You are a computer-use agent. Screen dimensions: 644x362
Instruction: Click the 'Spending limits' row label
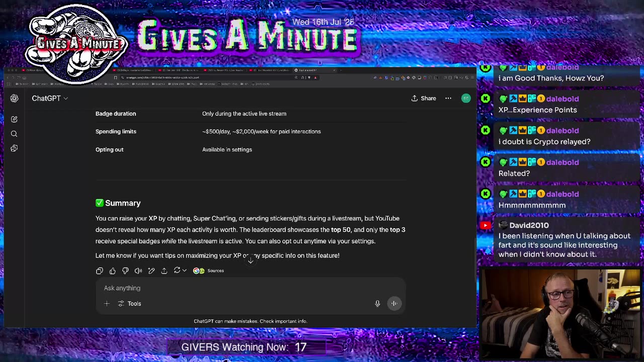[x=116, y=132]
